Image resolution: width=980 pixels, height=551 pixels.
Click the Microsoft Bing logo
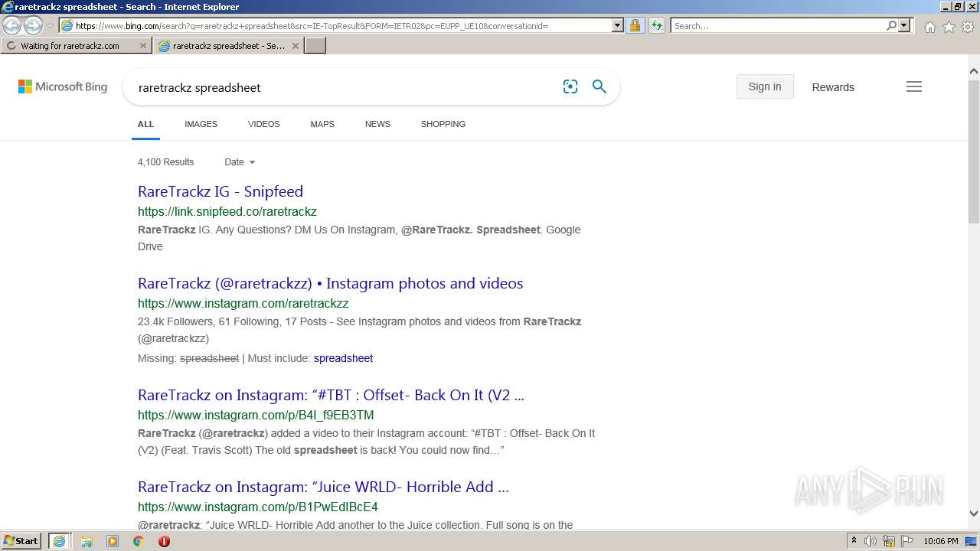click(x=63, y=87)
